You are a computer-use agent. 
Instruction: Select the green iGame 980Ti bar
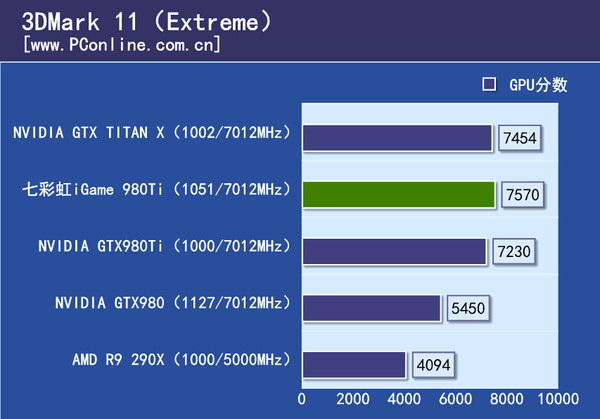[x=399, y=194]
